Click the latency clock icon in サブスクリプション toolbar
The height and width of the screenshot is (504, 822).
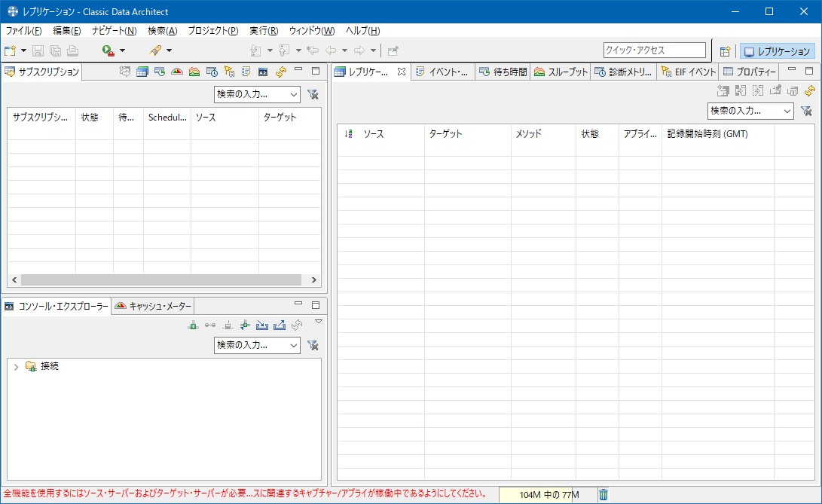[160, 72]
